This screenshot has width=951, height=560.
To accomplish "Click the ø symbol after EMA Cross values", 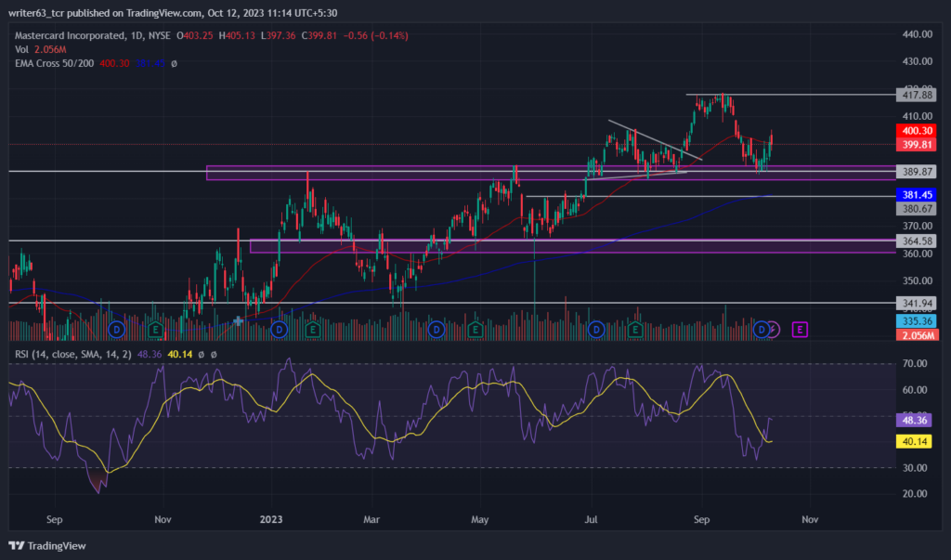I will tap(174, 63).
